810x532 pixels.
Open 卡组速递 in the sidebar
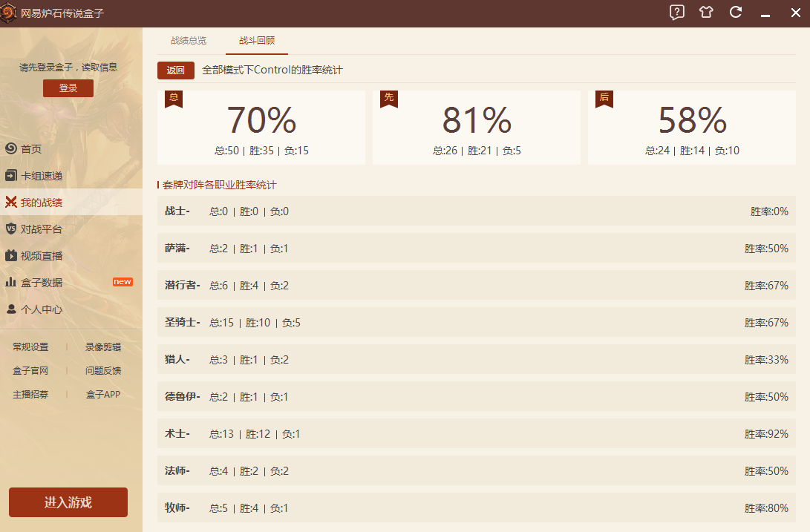42,176
